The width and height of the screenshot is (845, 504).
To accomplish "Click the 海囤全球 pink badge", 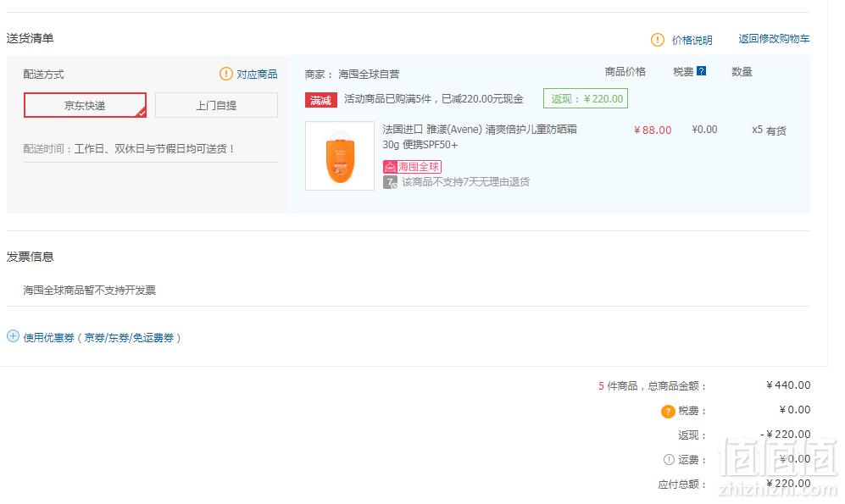I will [x=412, y=167].
